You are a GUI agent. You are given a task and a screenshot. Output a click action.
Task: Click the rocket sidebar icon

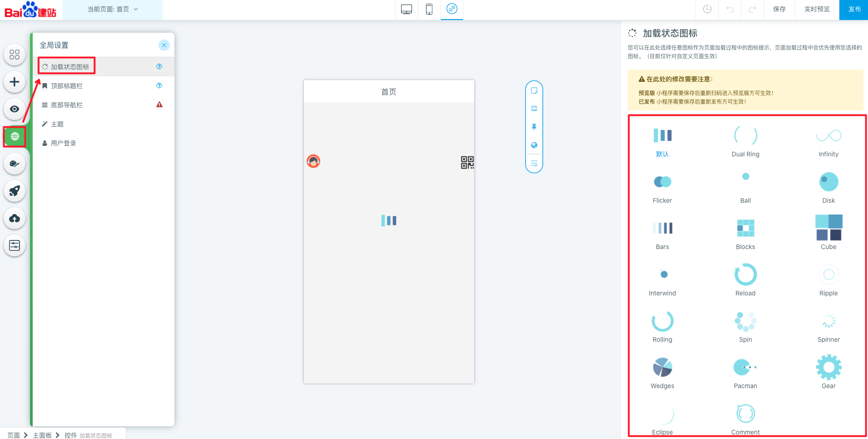pos(15,191)
